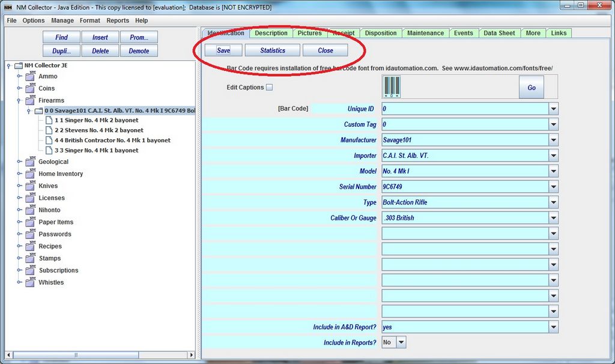Screen dimensions: 615x364
Task: Click the Passwords folder icon
Action: 30,235
